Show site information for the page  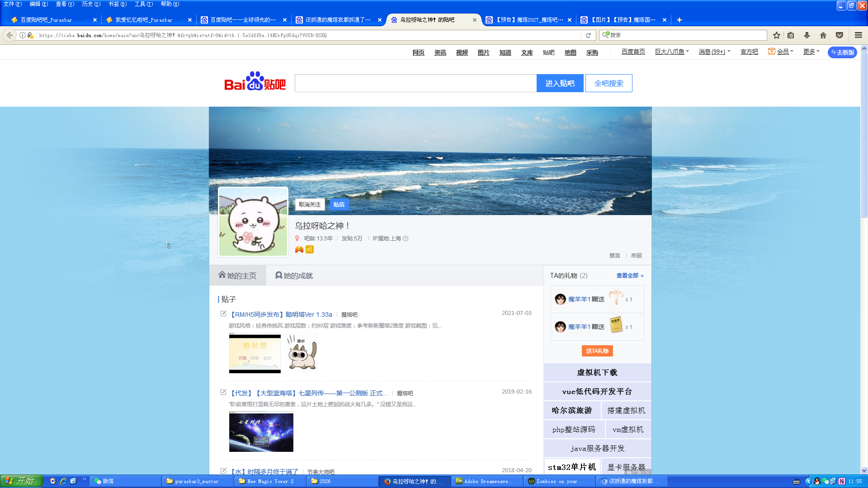[22, 35]
